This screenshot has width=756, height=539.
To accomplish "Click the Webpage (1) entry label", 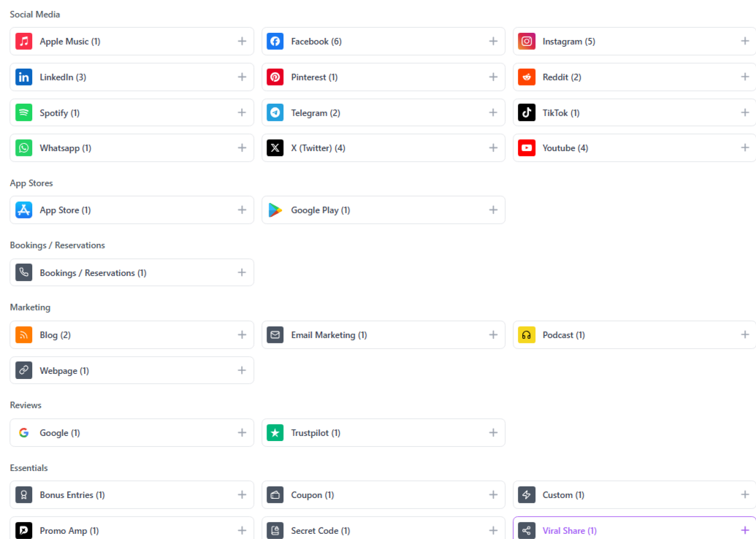I will coord(64,371).
